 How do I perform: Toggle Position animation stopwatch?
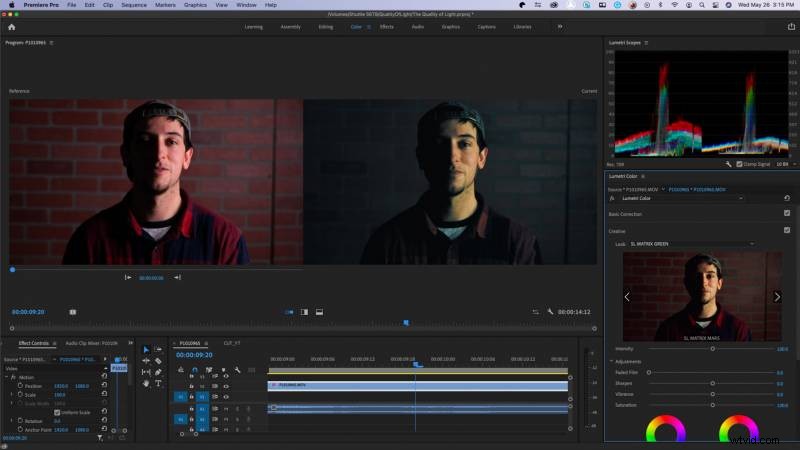tap(20, 386)
